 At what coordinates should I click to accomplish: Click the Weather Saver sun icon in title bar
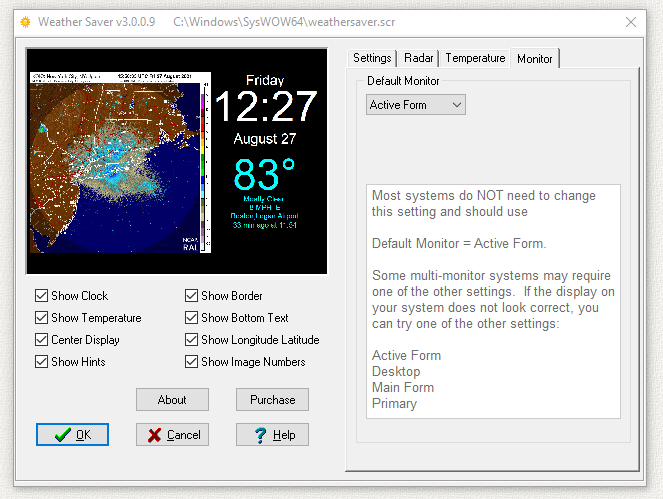pyautogui.click(x=25, y=22)
